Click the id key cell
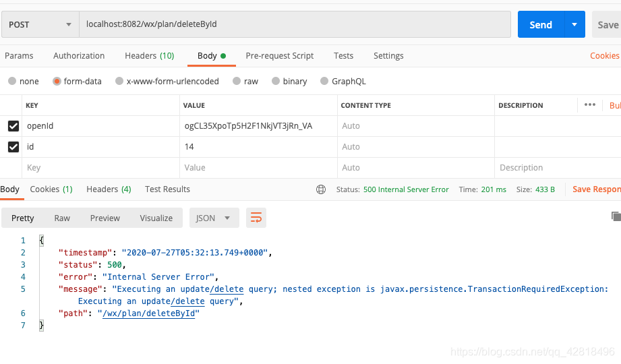Screen dimensions: 621x364 pos(100,147)
